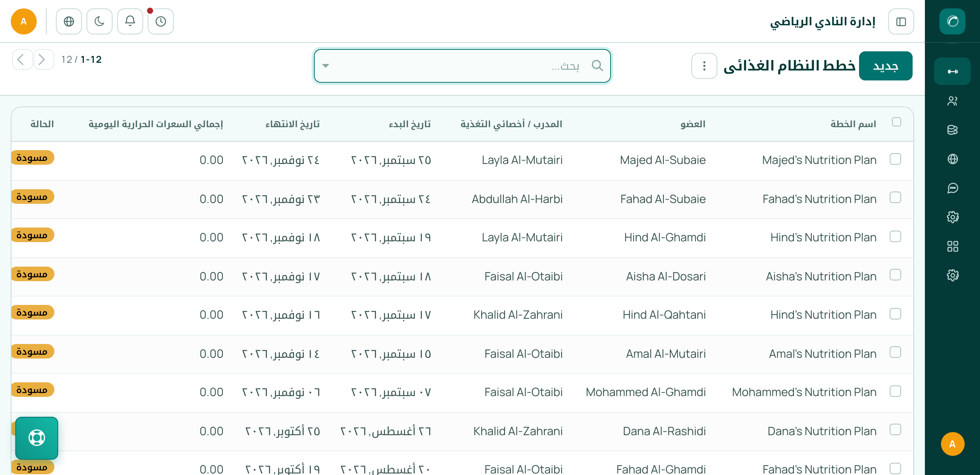Screen dimensions: 980x475
Task: Expand the search filter dropdown arrow
Action: click(x=325, y=66)
